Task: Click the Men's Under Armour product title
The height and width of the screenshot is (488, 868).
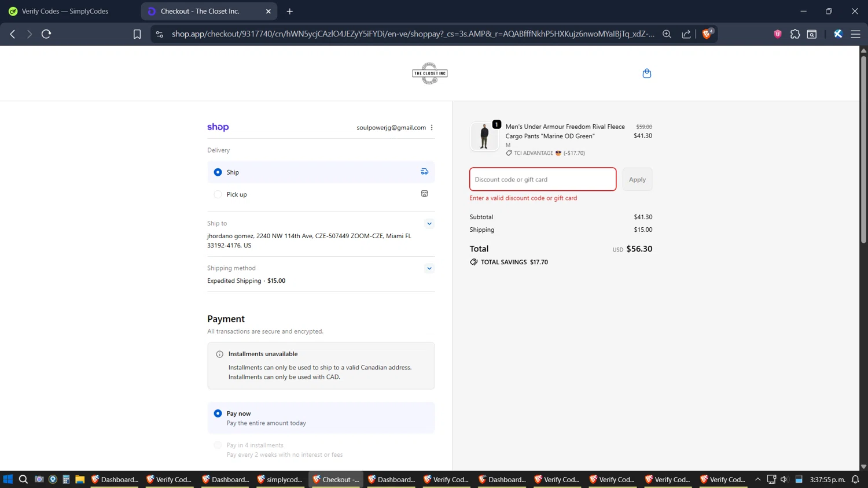Action: pyautogui.click(x=565, y=131)
